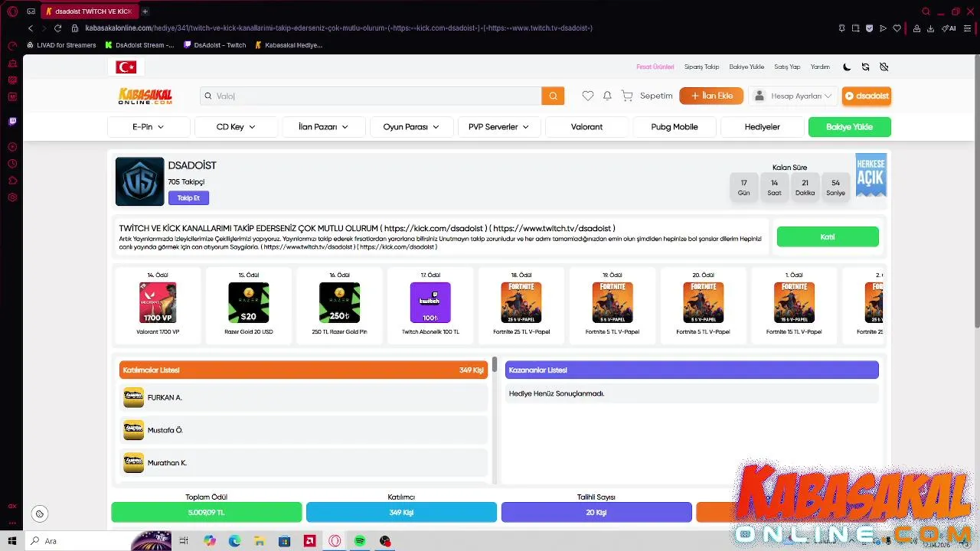980x551 pixels.
Task: Click green Bakiye Yükle nav button
Action: click(850, 127)
